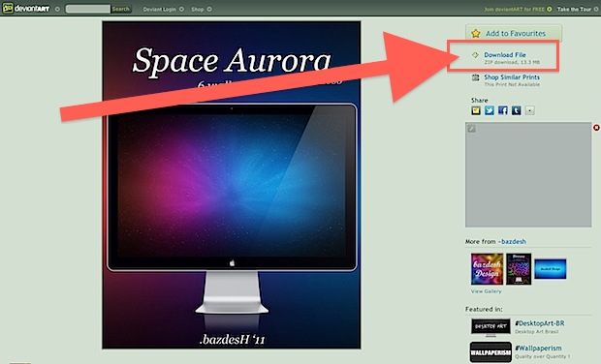
Task: Click the arrow circle after Join deviantART for FREE
Action: pos(550,9)
